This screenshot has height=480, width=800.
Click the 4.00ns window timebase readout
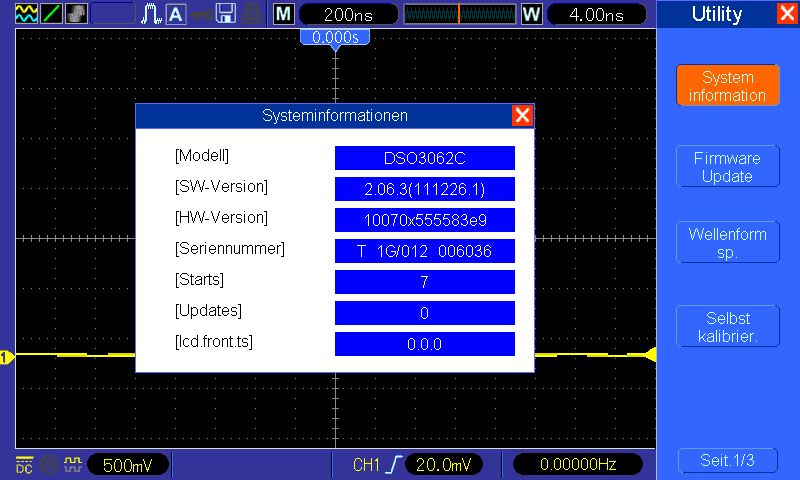[x=596, y=14]
